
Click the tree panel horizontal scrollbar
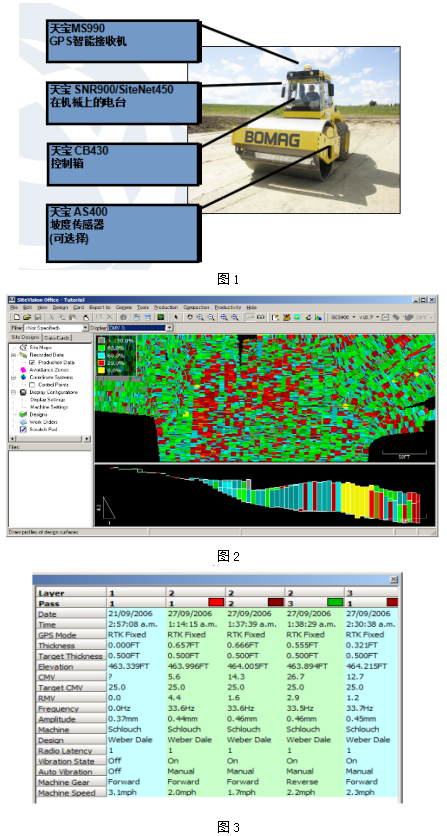click(x=49, y=438)
